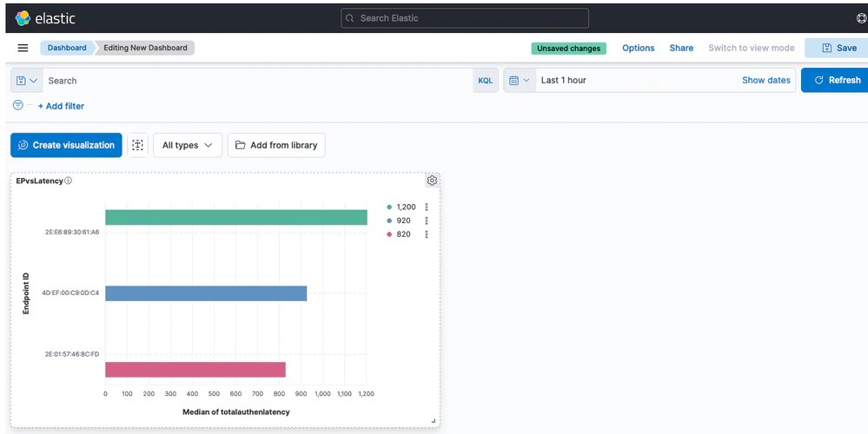The image size is (868, 434).
Task: Click legend label 1,200
Action: pyautogui.click(x=407, y=207)
